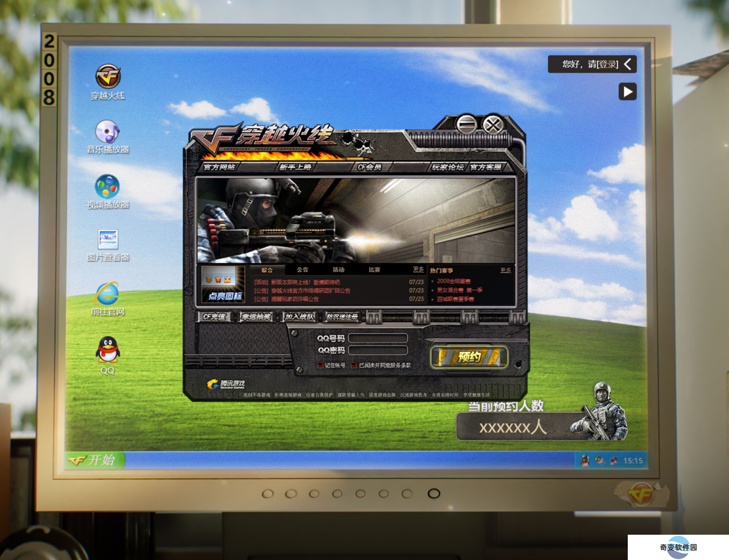Open the 穿越火线官方市场调研团扩招公告 notice
The height and width of the screenshot is (560, 729).
(x=302, y=291)
